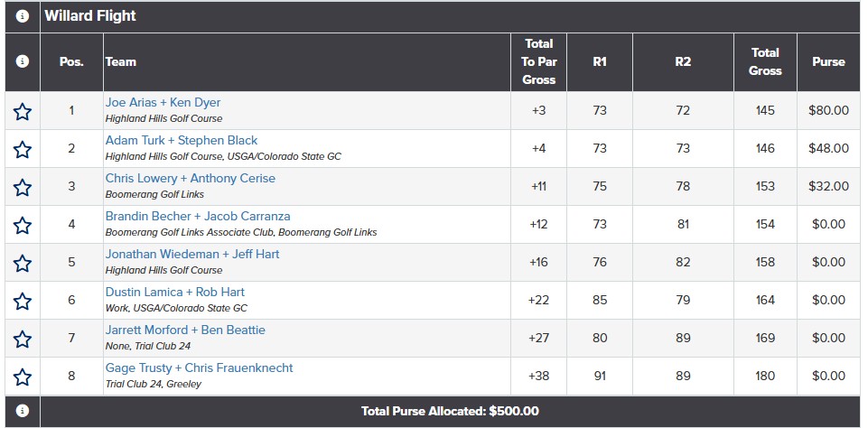The image size is (868, 428).
Task: Star the Chris Lowery + Anthony Cerise team
Action: [x=23, y=188]
